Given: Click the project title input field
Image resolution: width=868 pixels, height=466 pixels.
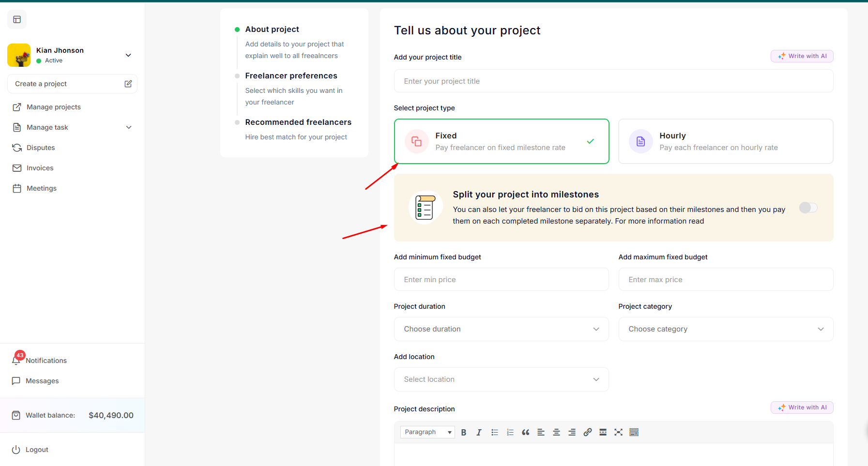Looking at the screenshot, I should point(613,81).
